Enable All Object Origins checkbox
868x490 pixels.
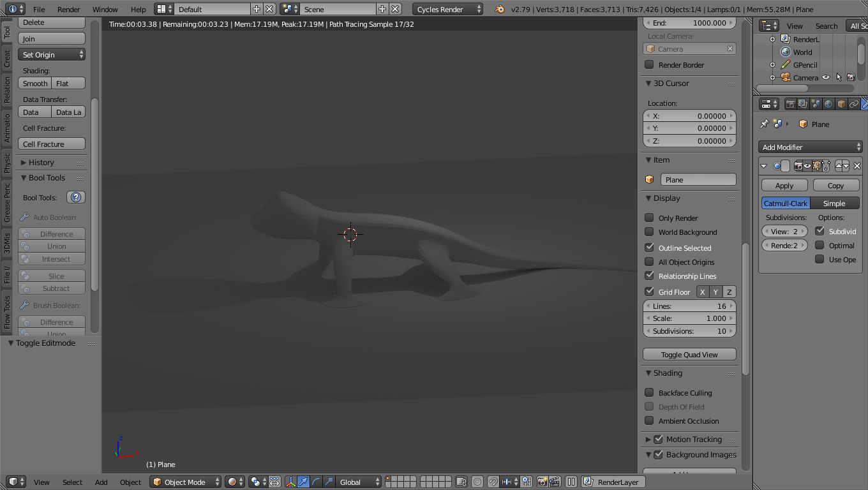[x=649, y=262]
